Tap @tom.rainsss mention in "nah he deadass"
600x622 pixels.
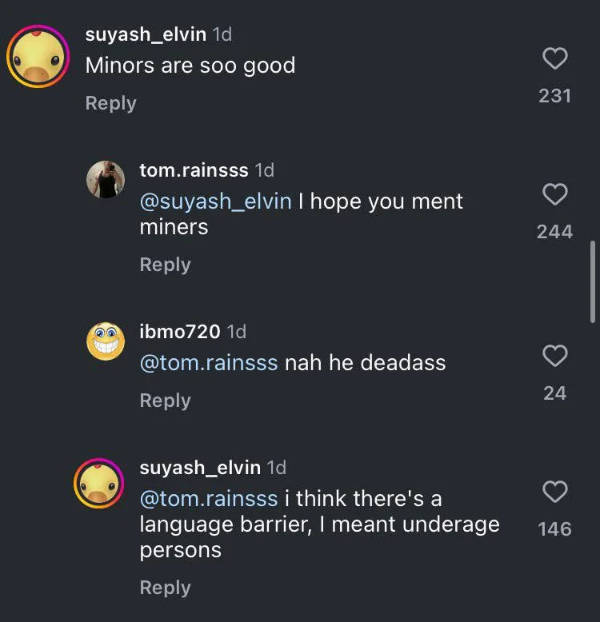click(209, 363)
